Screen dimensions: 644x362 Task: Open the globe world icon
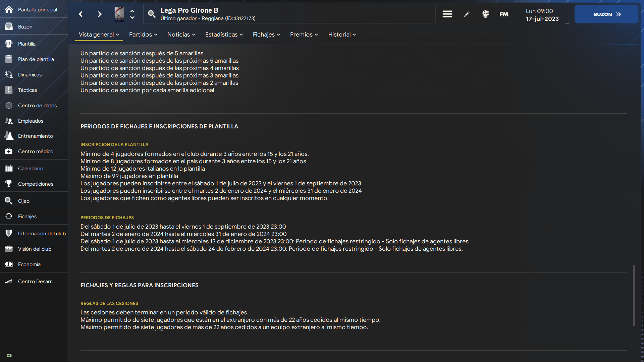pyautogui.click(x=485, y=14)
